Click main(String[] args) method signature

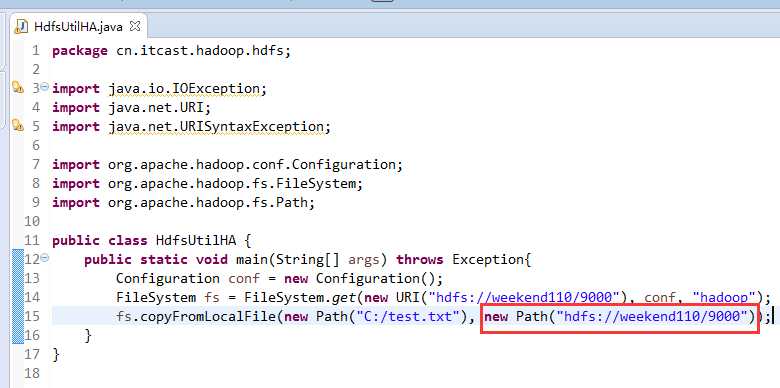pyautogui.click(x=311, y=260)
